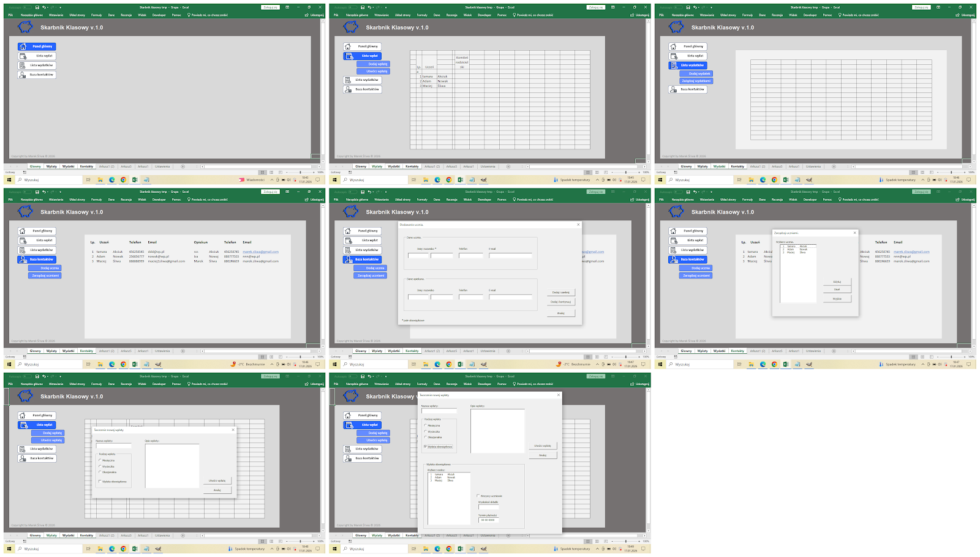Open Task View in the taskbar showing Wiadomości
980x557 pixels.
pyautogui.click(x=88, y=180)
